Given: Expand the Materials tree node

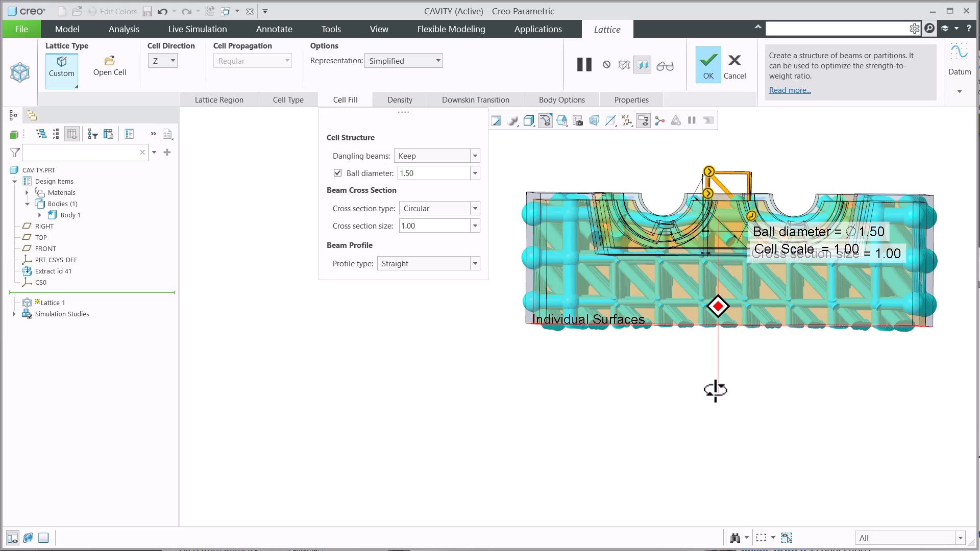Looking at the screenshot, I should (x=27, y=193).
